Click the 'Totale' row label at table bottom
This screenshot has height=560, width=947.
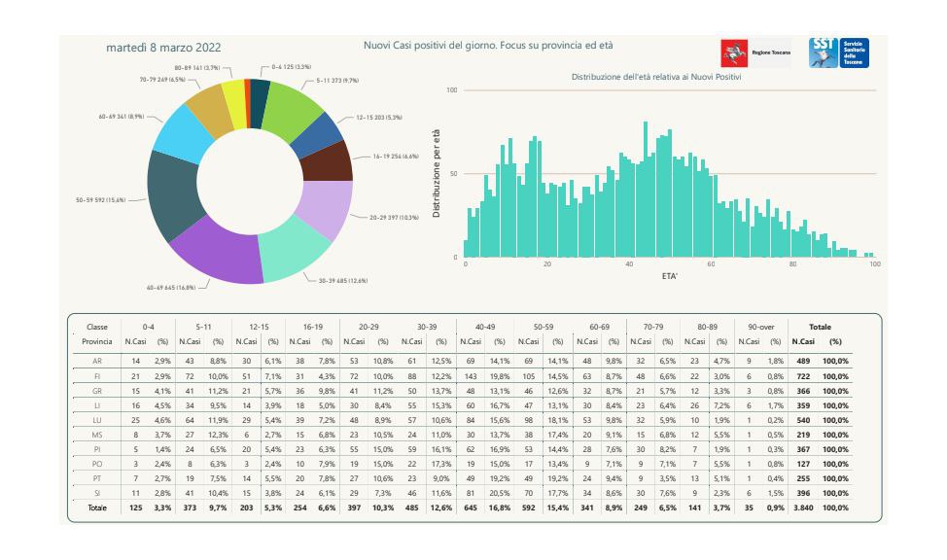(x=97, y=508)
